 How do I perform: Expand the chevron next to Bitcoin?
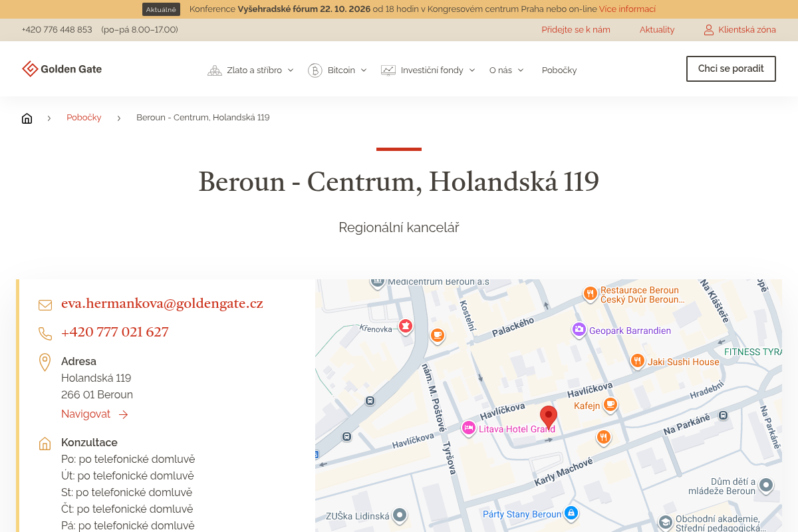click(x=364, y=70)
